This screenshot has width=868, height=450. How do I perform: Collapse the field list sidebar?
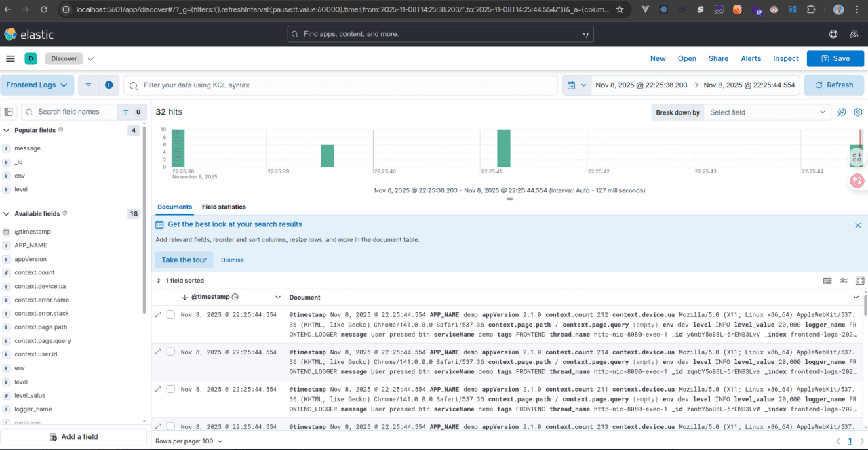tap(9, 112)
